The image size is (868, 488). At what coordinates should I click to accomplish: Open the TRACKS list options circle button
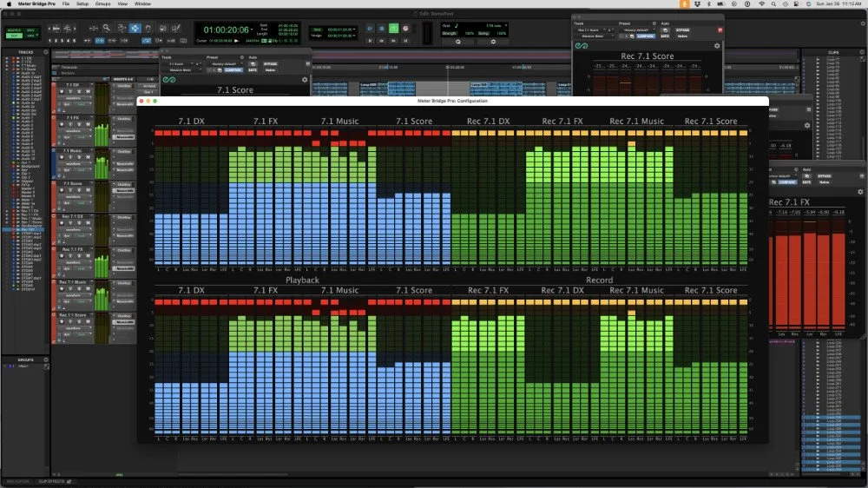click(x=46, y=52)
